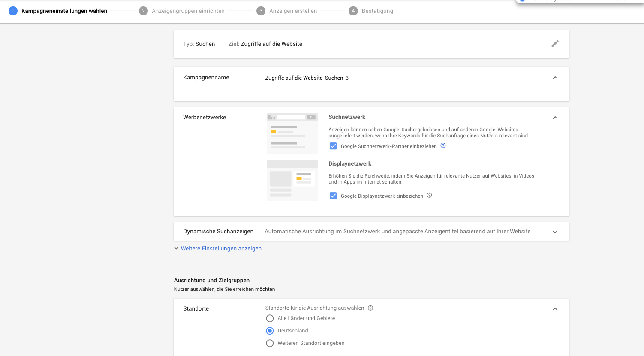Click help icon next to Standorte für die Ausrichtung
The width and height of the screenshot is (644, 356).
coord(370,308)
